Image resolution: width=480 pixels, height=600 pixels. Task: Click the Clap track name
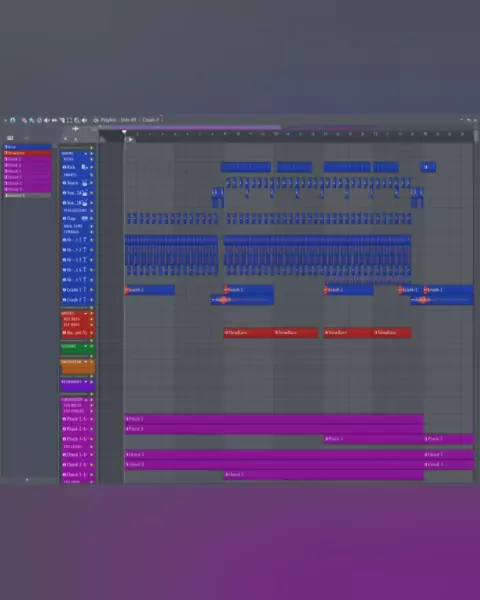pos(71,218)
